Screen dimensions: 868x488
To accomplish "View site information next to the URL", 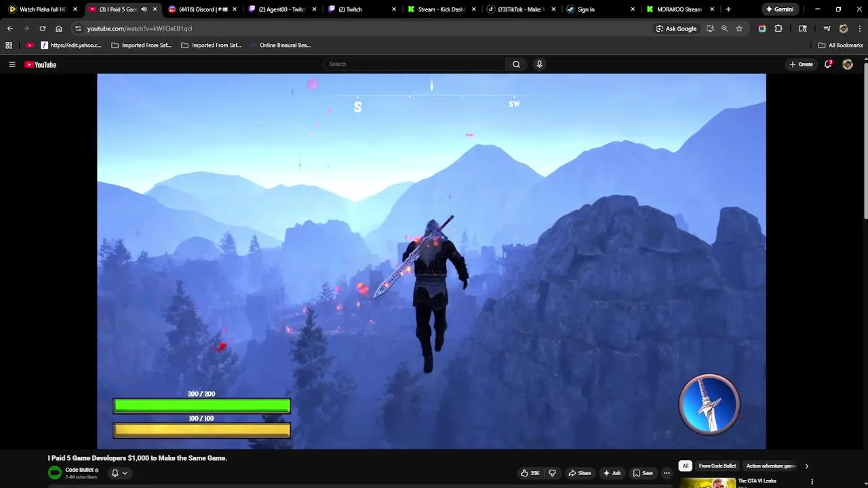I will [78, 28].
